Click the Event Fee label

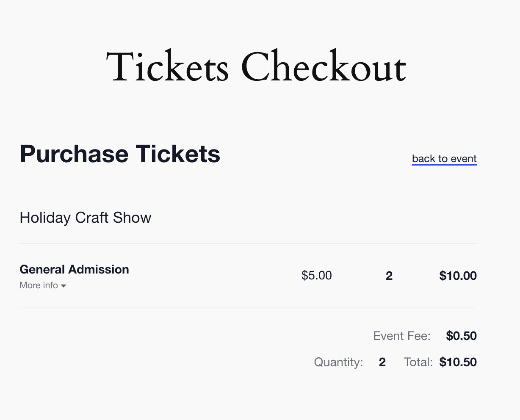coord(401,336)
